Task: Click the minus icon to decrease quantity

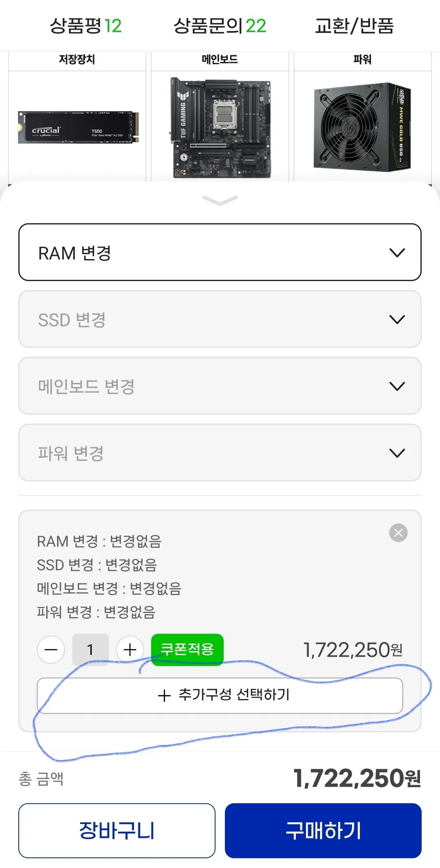Action: tap(51, 649)
